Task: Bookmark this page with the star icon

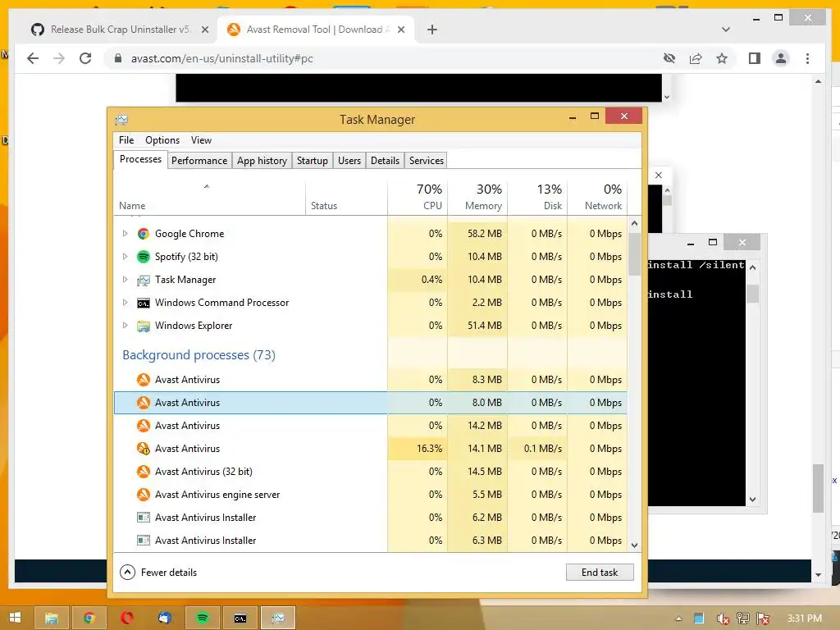Action: tap(722, 58)
